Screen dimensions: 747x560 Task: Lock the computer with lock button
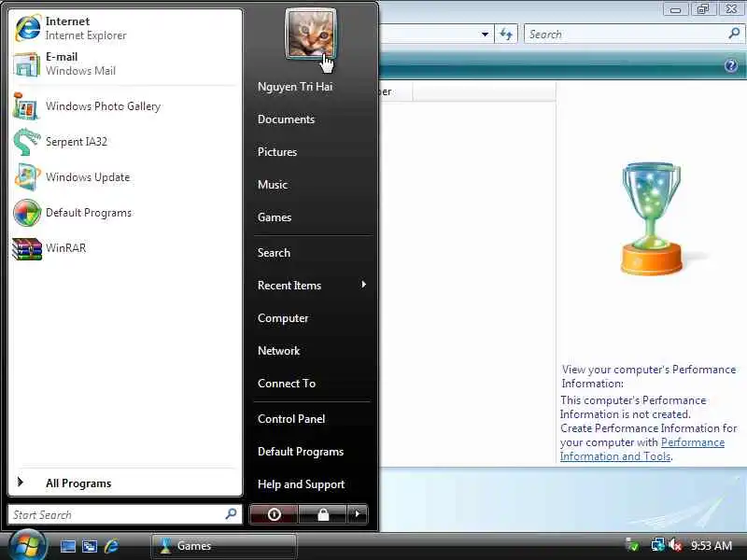pos(322,514)
